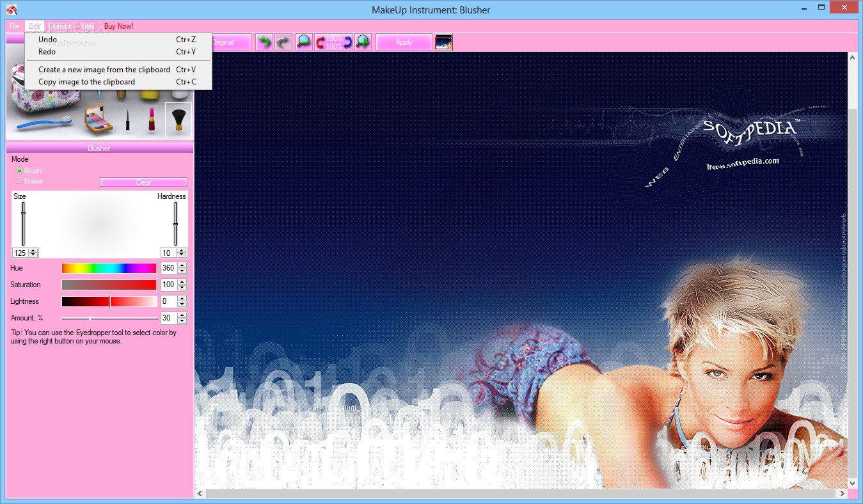The height and width of the screenshot is (504, 863).
Task: Click the Buy Now! link
Action: [x=119, y=26]
